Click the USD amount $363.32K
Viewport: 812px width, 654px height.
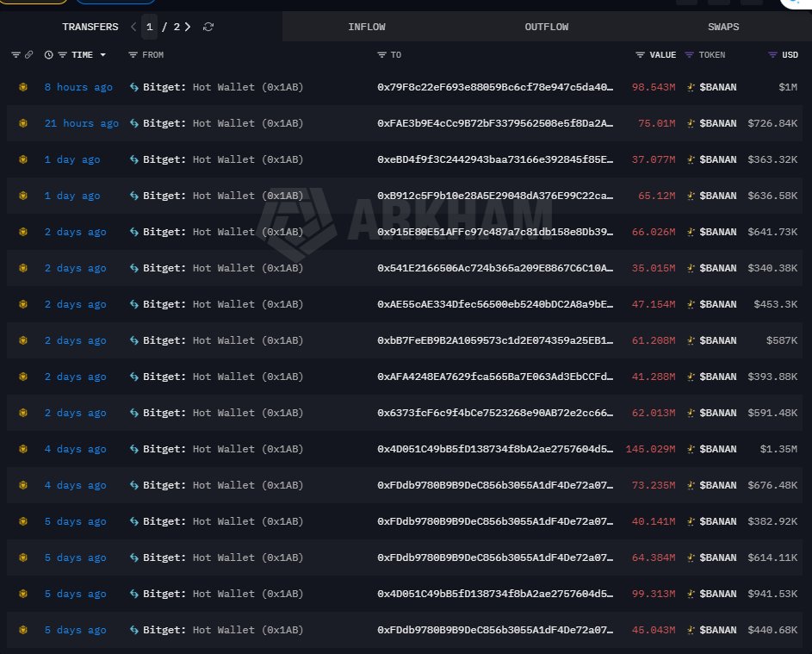pos(772,159)
